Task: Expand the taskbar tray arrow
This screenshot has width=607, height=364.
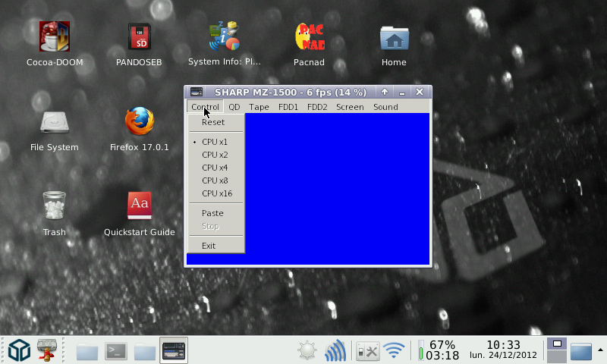Action: [600, 350]
